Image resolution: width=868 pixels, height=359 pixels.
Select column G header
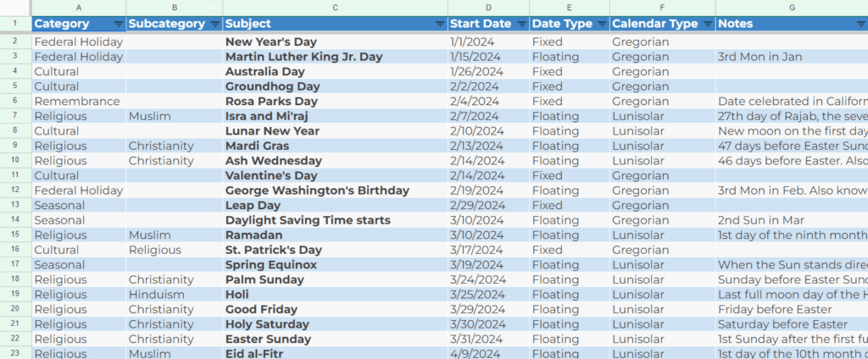(792, 8)
